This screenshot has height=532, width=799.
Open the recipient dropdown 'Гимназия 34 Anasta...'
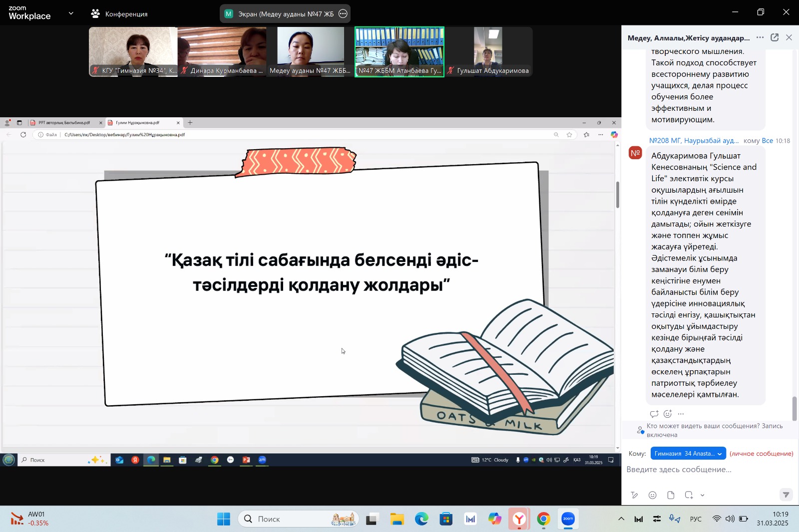pos(688,454)
